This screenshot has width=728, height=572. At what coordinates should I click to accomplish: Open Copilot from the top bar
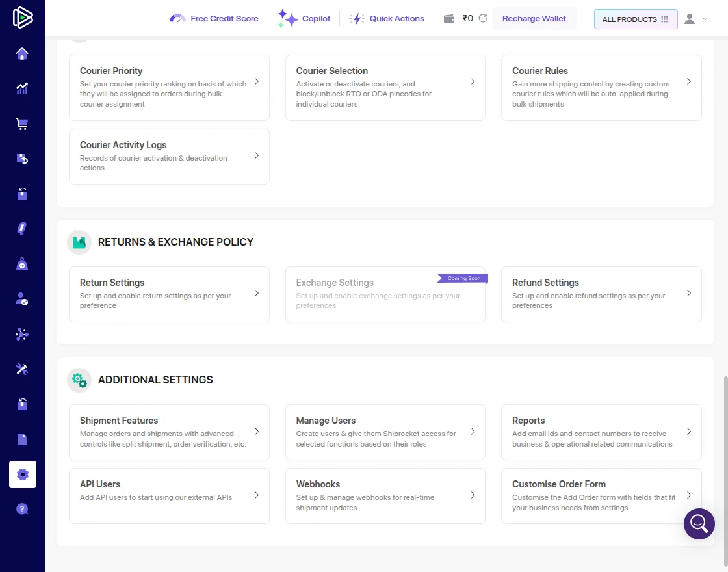click(304, 19)
